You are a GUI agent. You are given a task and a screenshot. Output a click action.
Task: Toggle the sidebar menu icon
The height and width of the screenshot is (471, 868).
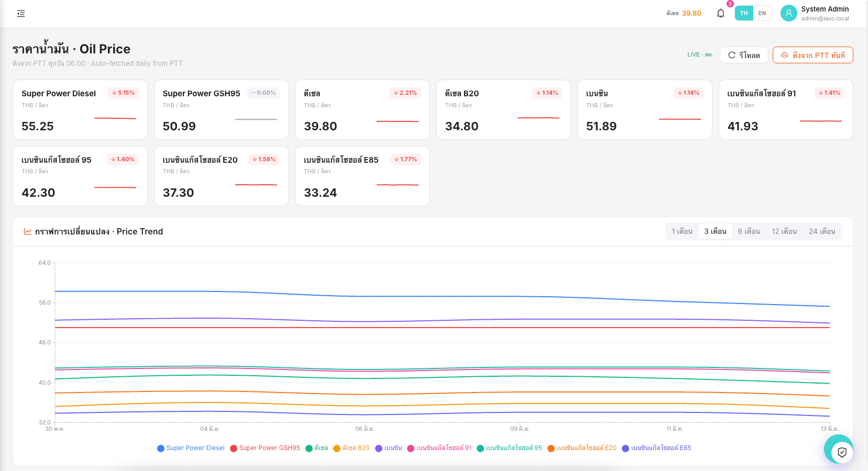21,14
